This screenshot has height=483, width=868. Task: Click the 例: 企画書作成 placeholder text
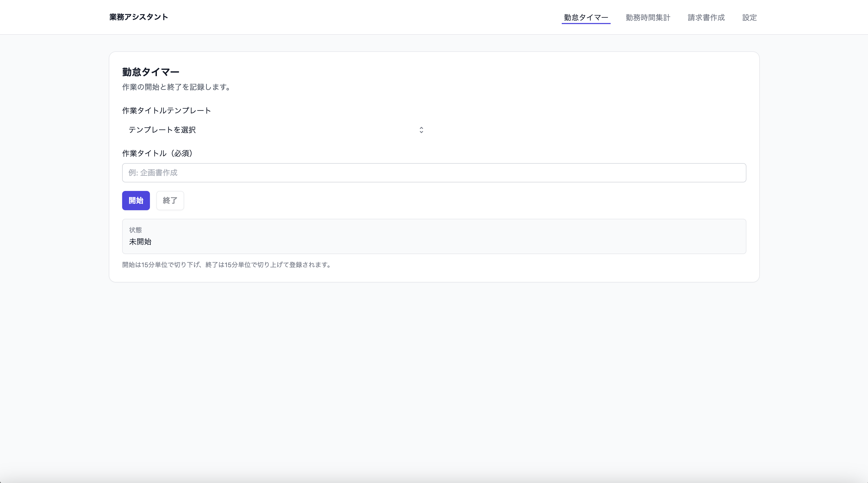pyautogui.click(x=153, y=173)
